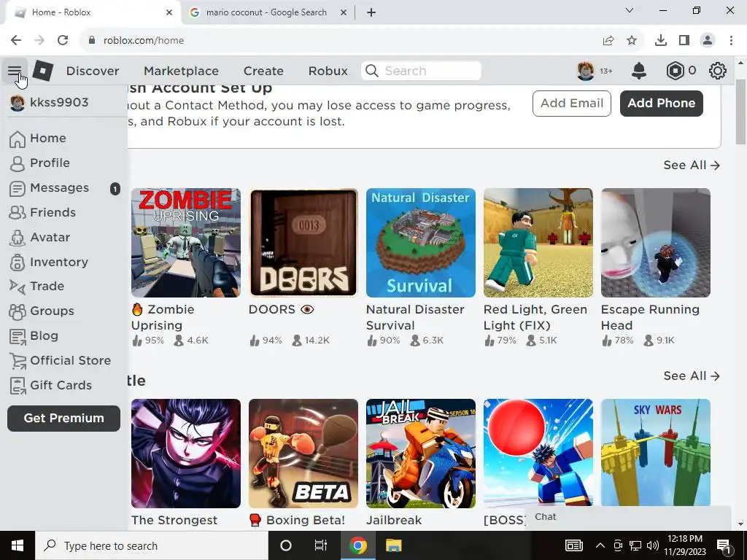Open the Robux balance icon
Screen dimensions: 747x560
click(x=675, y=71)
